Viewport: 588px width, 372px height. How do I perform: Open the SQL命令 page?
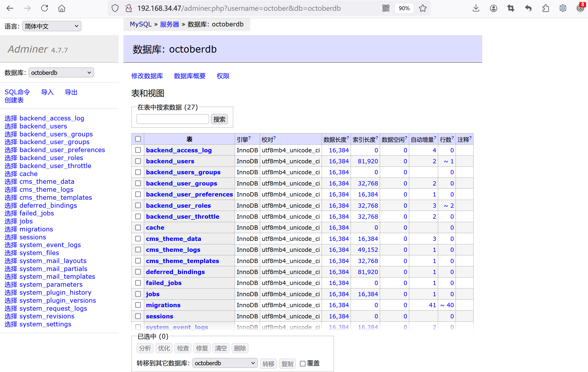coord(17,92)
